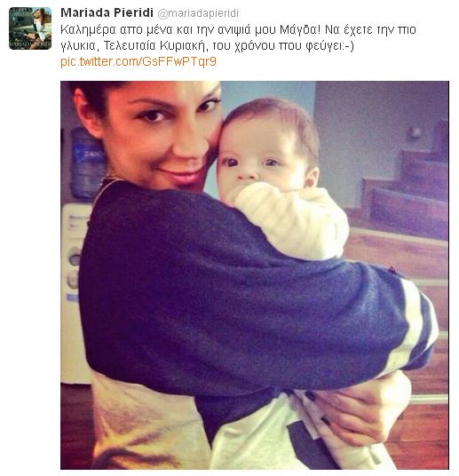Click the water cooler bottle in the photo
The image size is (459, 476).
point(86,163)
